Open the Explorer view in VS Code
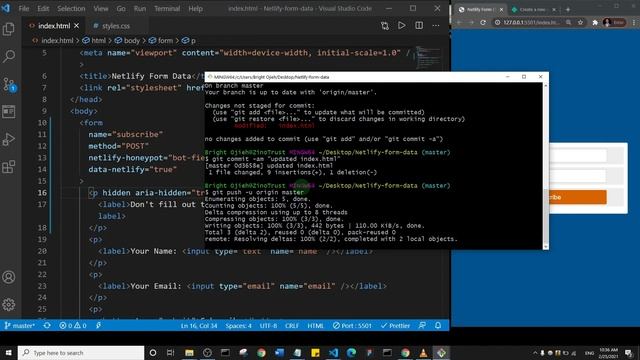 coord(9,29)
